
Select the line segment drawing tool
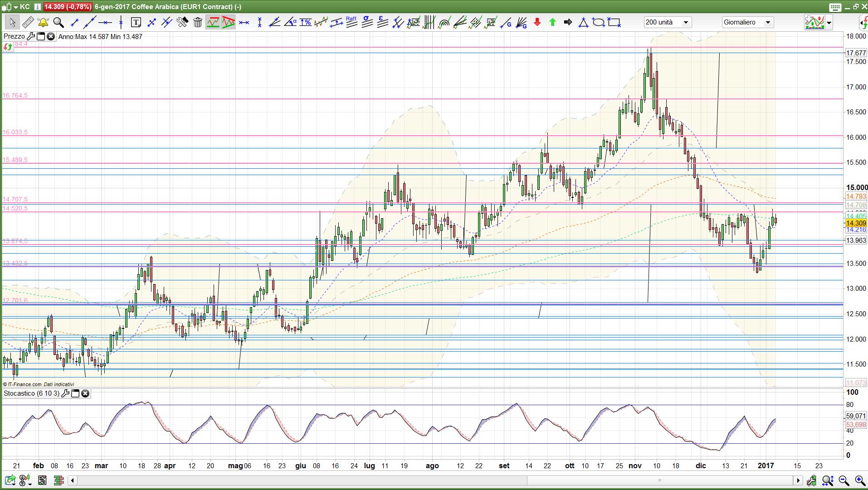(75, 22)
